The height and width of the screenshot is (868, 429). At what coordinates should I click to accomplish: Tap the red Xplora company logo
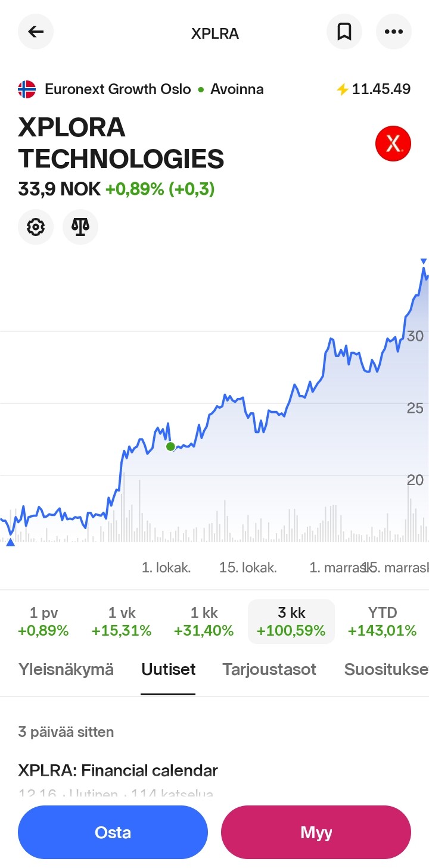[393, 144]
